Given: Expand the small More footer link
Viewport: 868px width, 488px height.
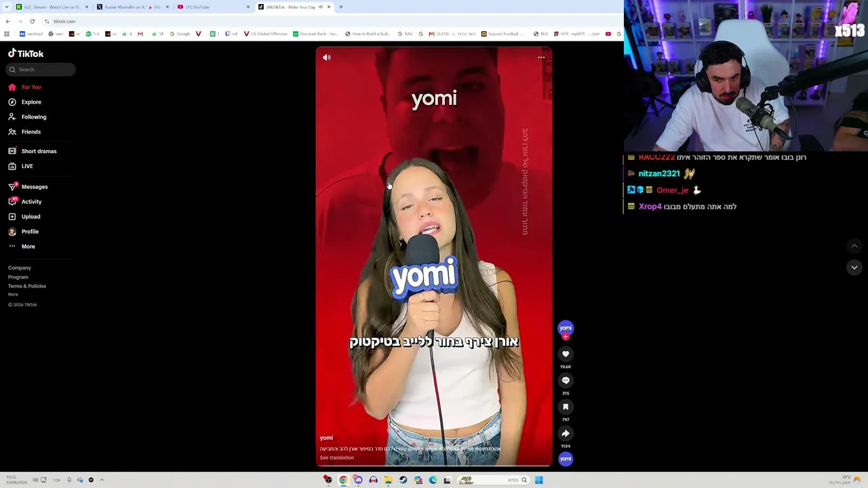Looking at the screenshot, I should [x=13, y=295].
